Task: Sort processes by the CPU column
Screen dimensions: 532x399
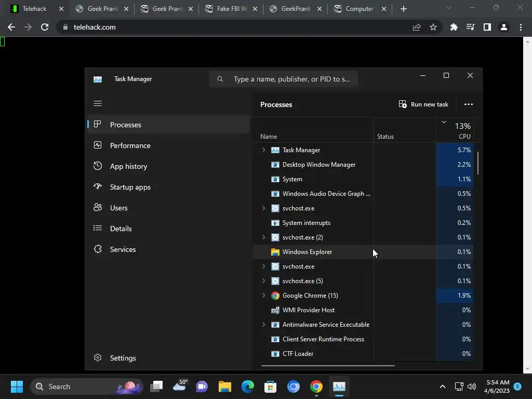Action: (x=455, y=130)
